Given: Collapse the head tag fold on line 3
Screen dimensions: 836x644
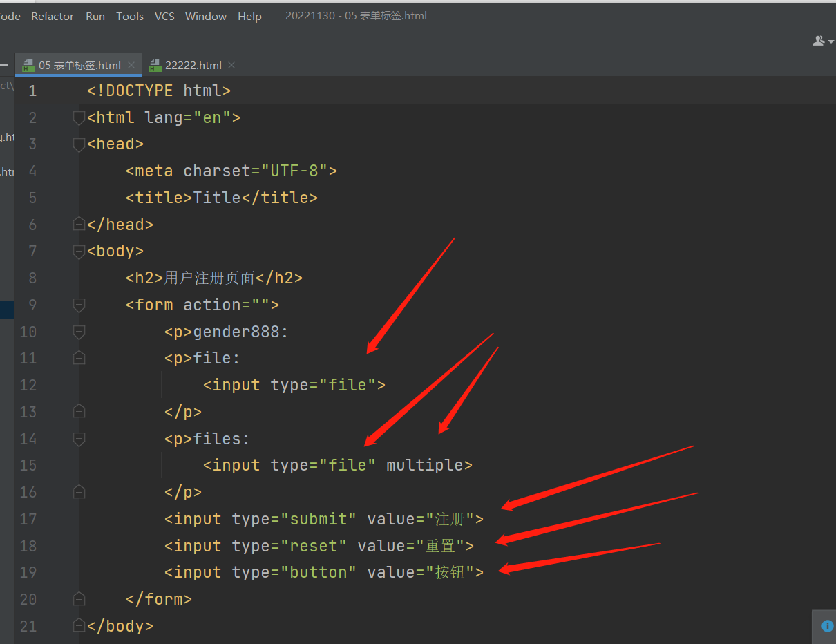Looking at the screenshot, I should [x=79, y=144].
